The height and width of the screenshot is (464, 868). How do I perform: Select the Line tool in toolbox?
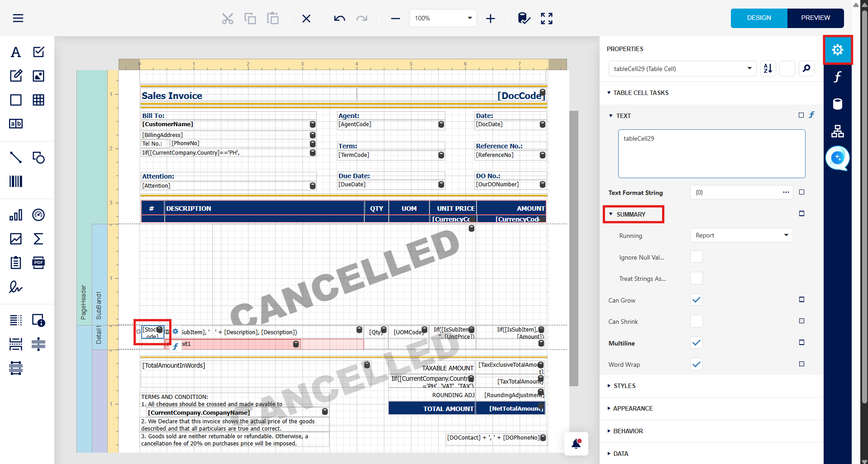pos(16,157)
